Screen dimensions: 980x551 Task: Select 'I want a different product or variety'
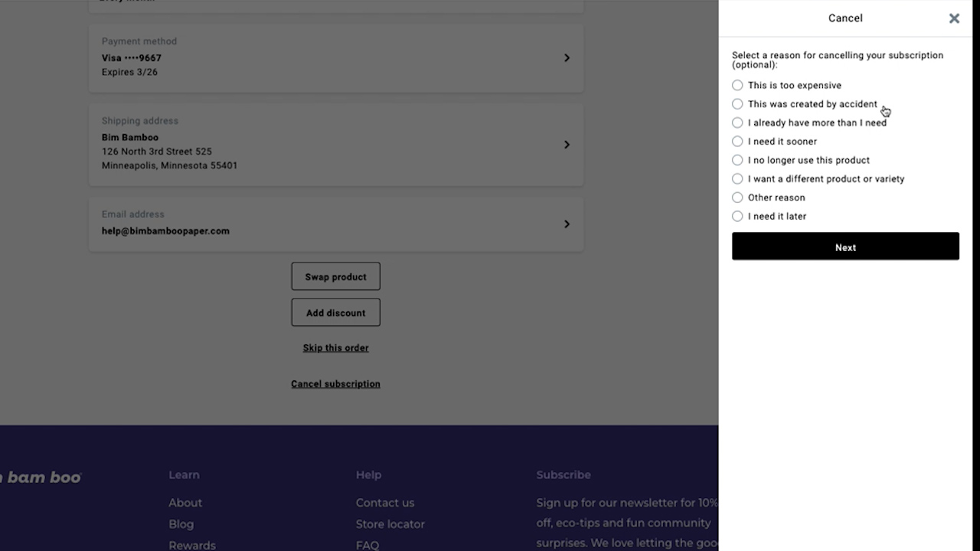coord(737,179)
